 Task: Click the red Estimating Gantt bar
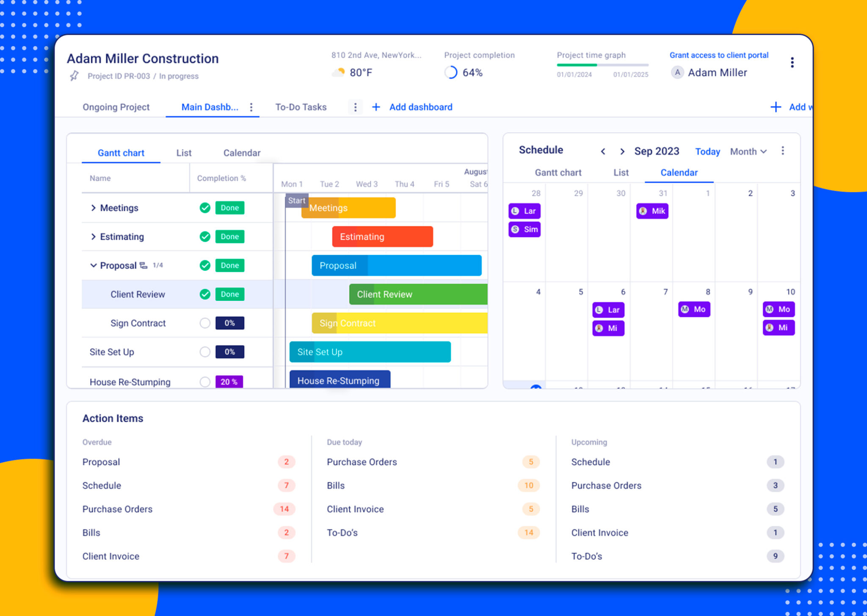coord(382,236)
